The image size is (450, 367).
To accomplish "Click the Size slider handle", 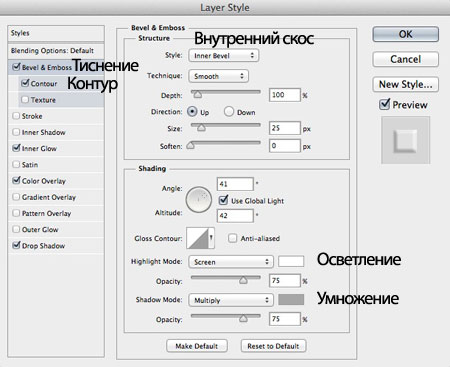I will tap(201, 127).
